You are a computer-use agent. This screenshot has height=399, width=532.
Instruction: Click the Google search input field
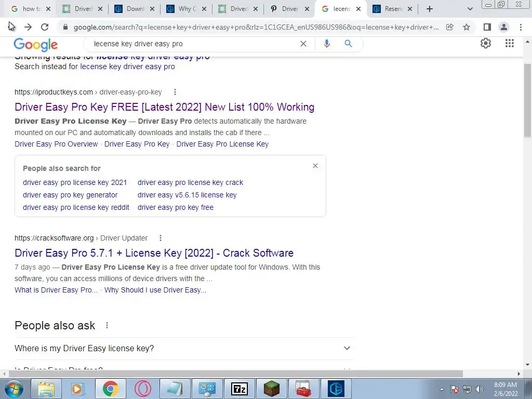(x=193, y=44)
